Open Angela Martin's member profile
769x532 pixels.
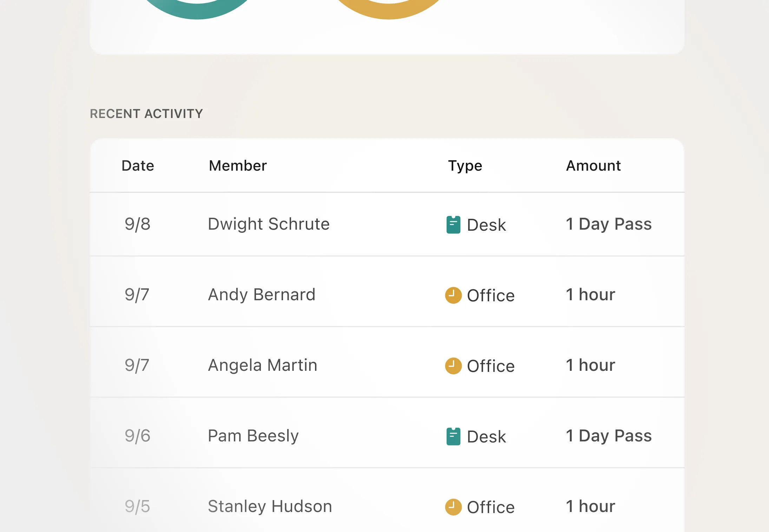pyautogui.click(x=262, y=365)
